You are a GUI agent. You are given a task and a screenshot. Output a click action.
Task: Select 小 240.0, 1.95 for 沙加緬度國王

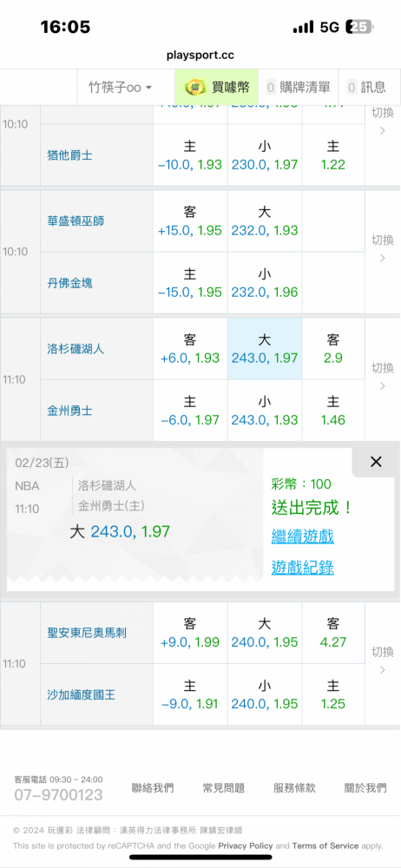(x=265, y=694)
